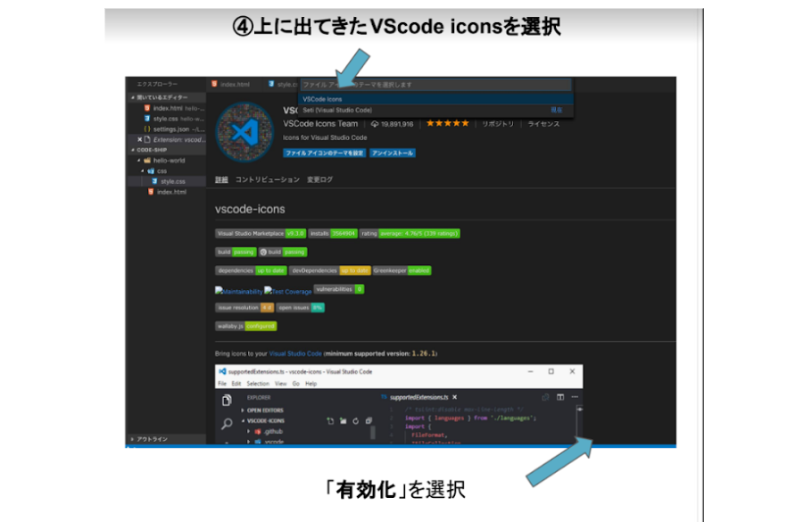Viewport: 812px width, 522px height.
Task: Switch to the index.html editor tab
Action: point(235,84)
